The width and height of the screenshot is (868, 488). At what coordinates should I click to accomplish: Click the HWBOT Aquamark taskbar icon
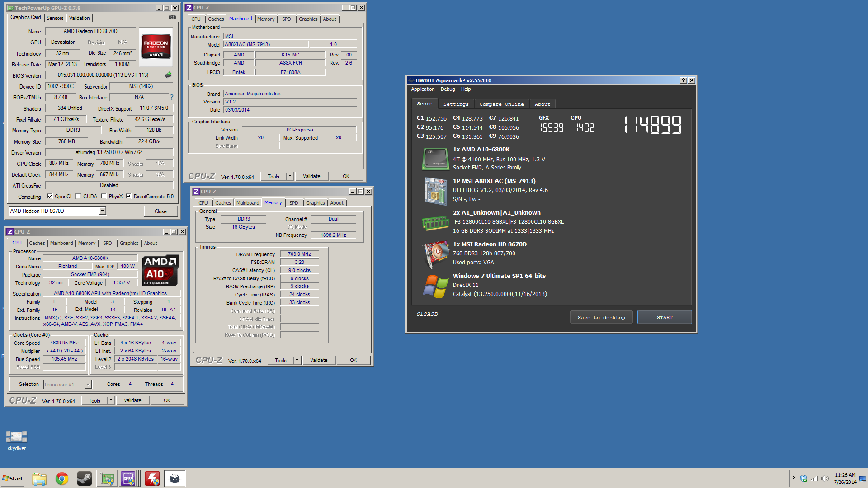click(175, 479)
